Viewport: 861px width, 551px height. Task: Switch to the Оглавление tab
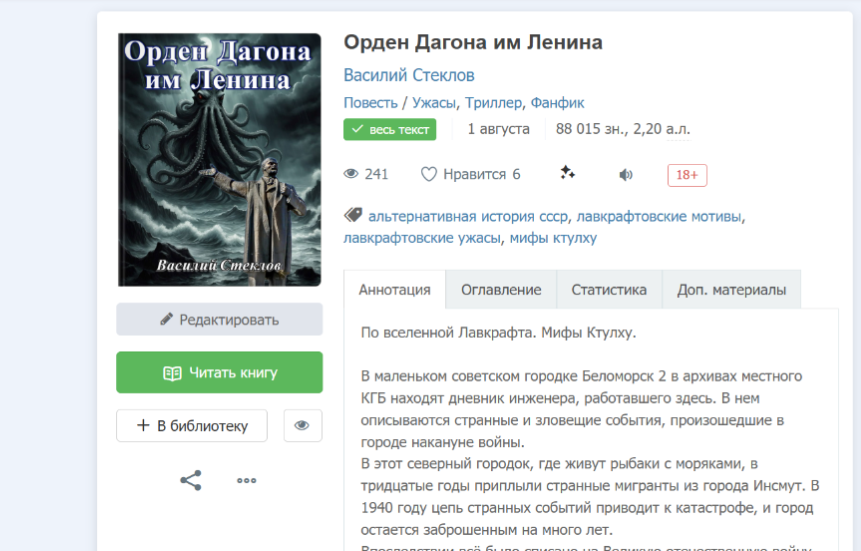click(x=501, y=290)
